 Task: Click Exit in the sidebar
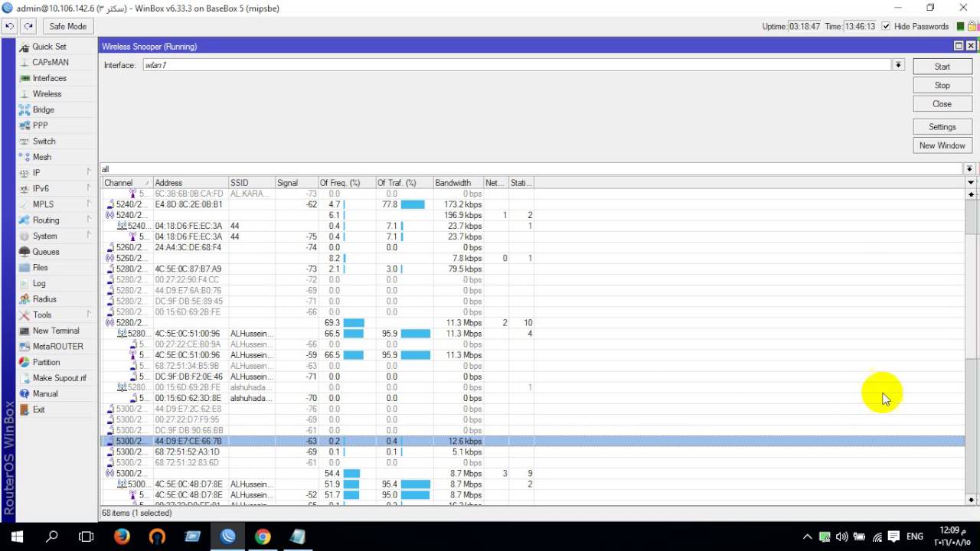38,409
